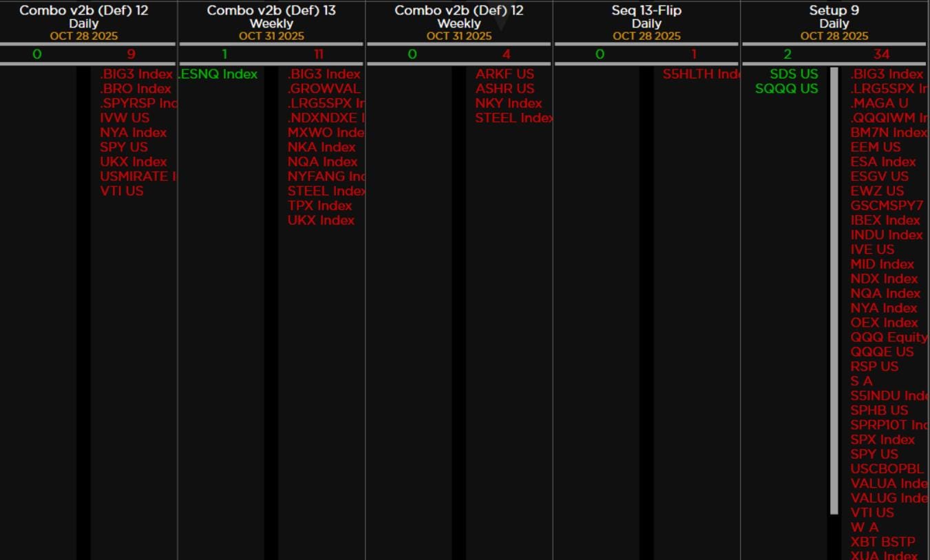This screenshot has height=560, width=930.
Task: Click the green 2 count under Setup 9
Action: tap(788, 54)
